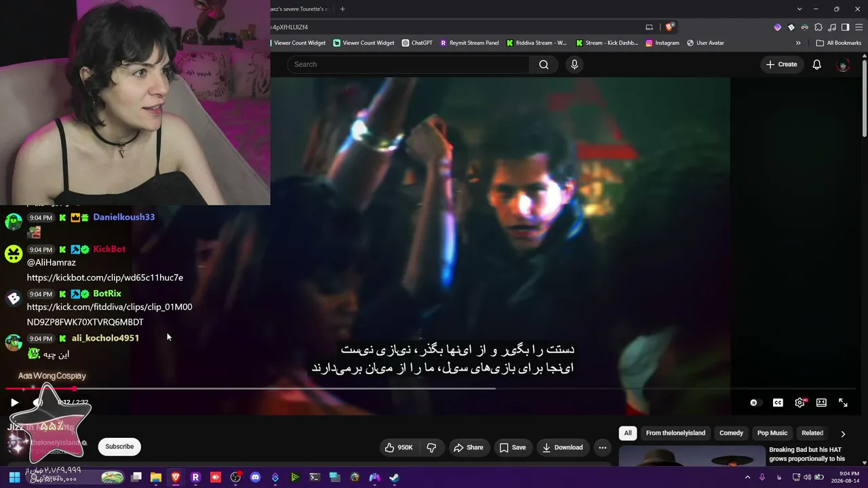Save the video to a playlist

coord(513,447)
